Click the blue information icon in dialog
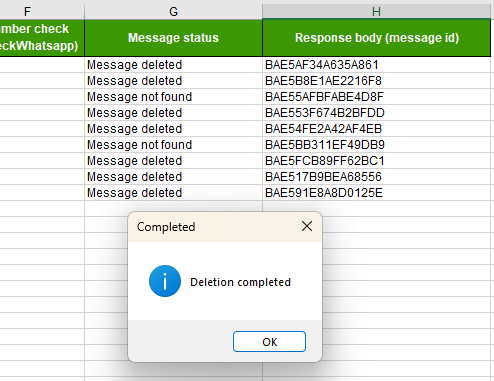Image resolution: width=494 pixels, height=381 pixels. click(x=165, y=281)
